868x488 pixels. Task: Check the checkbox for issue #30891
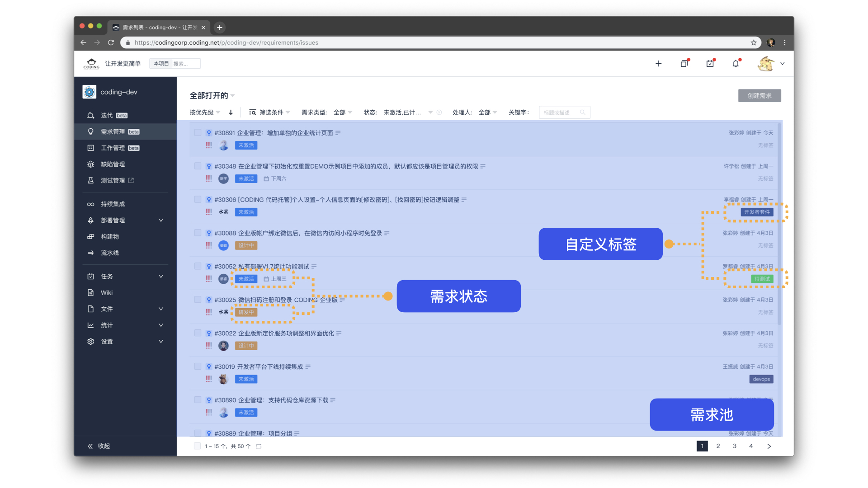click(198, 132)
